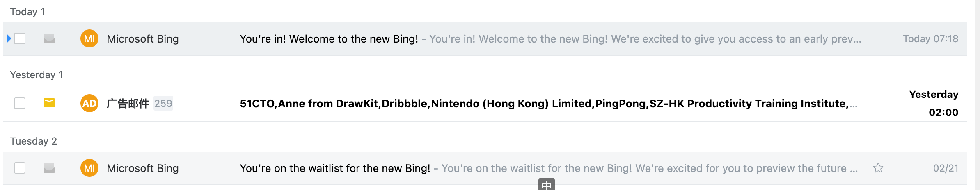The height and width of the screenshot is (190, 980).
Task: Tick the checkbox for today's Microsoft Bing email
Action: click(x=20, y=39)
